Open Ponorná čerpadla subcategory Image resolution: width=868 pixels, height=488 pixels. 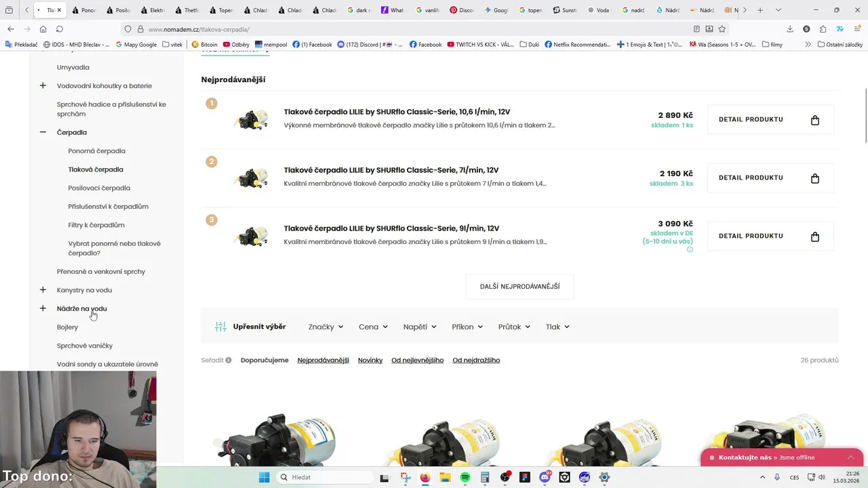[x=96, y=150]
